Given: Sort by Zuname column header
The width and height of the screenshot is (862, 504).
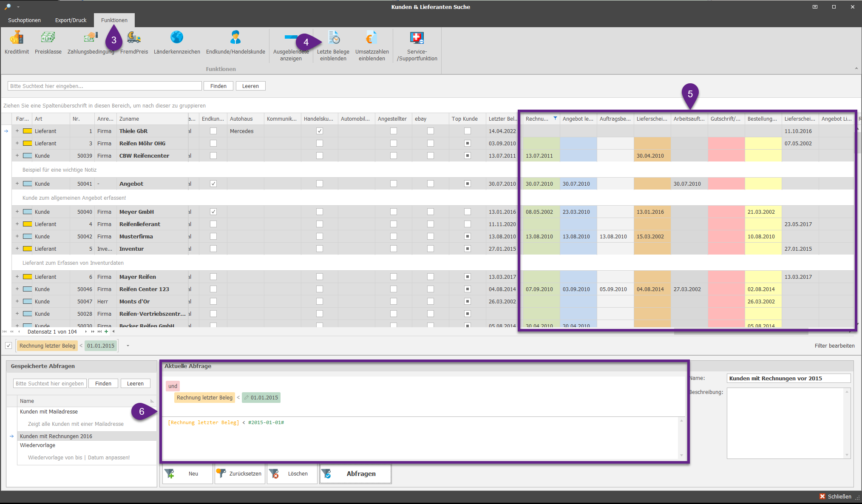Looking at the screenshot, I should coord(152,119).
